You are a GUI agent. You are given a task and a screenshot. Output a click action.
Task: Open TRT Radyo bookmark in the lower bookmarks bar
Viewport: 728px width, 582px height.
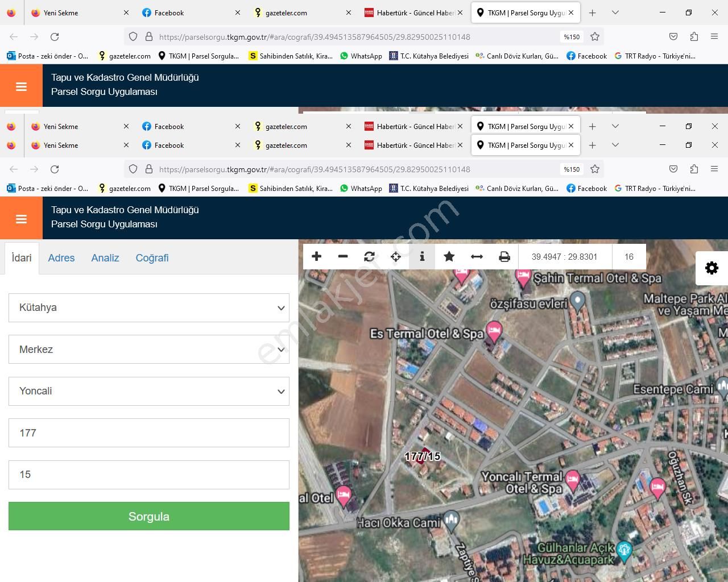pos(655,188)
